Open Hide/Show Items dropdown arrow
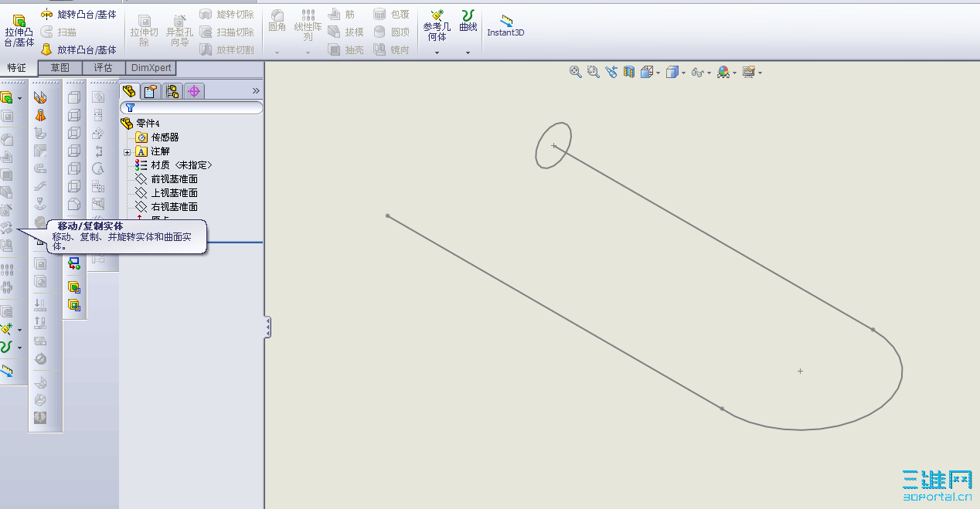This screenshot has height=509, width=980. [x=709, y=73]
